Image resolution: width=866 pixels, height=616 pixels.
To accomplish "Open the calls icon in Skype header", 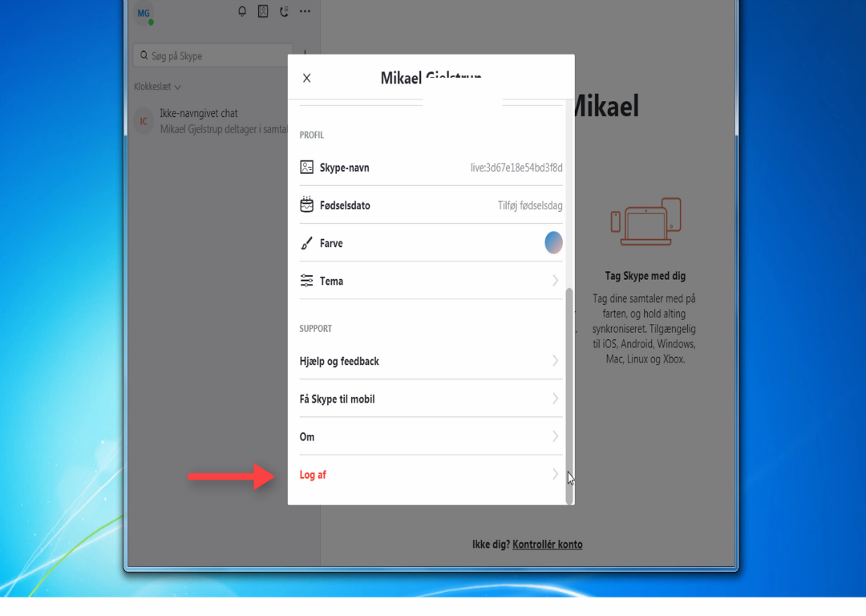I will pyautogui.click(x=284, y=11).
